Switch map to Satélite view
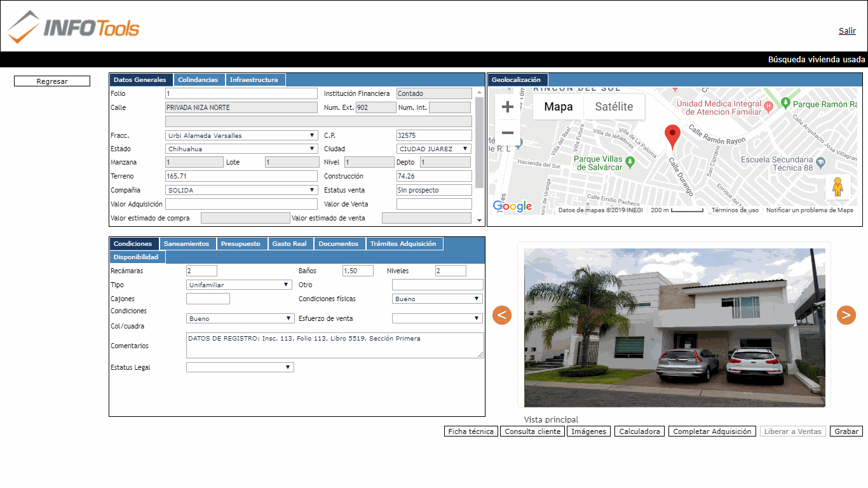868x488 pixels. [614, 107]
